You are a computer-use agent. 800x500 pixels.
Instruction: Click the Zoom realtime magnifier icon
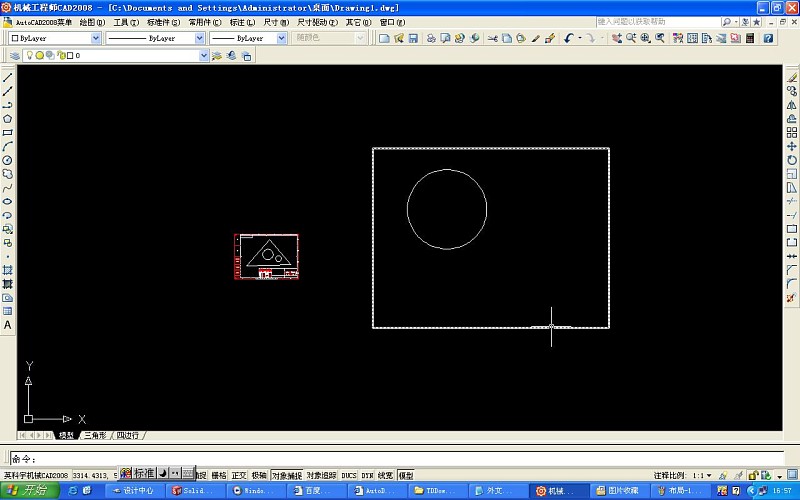click(631, 38)
